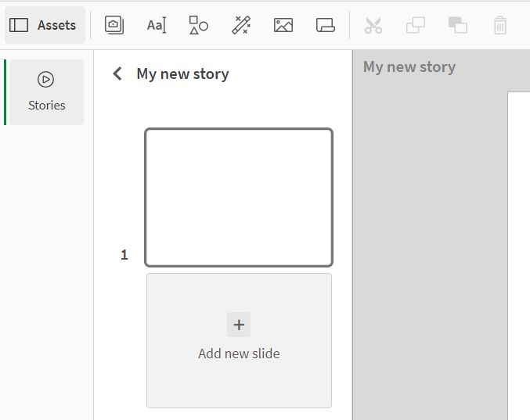This screenshot has height=420, width=530.
Task: Click the 'My new story' panel heading
Action: 182,74
